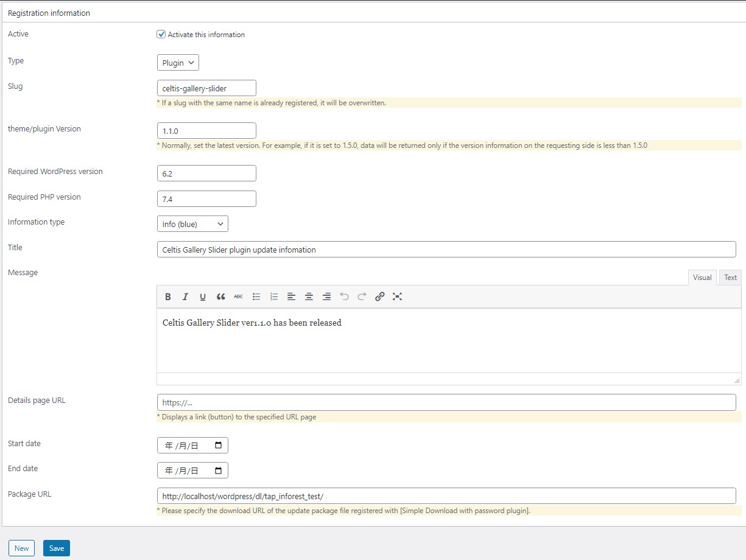Align the message text to center
The height and width of the screenshot is (560, 746).
coord(309,296)
